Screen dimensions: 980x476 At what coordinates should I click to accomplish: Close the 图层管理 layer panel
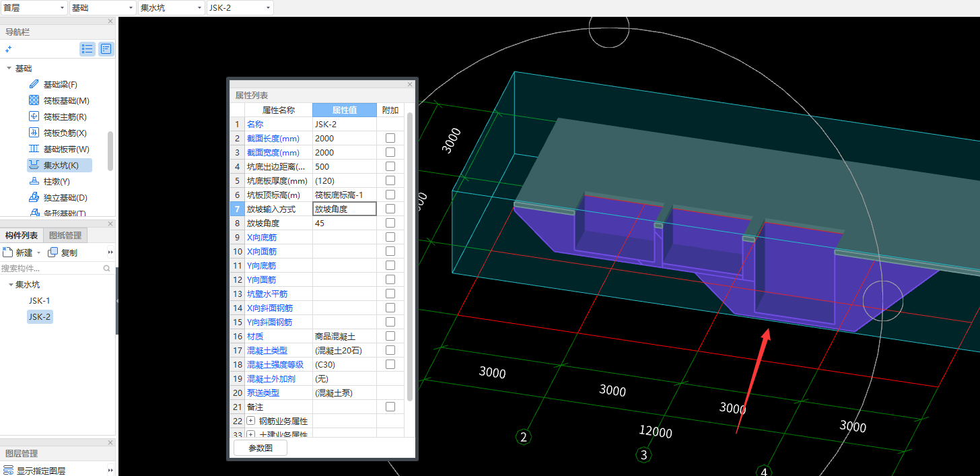[x=110, y=442]
